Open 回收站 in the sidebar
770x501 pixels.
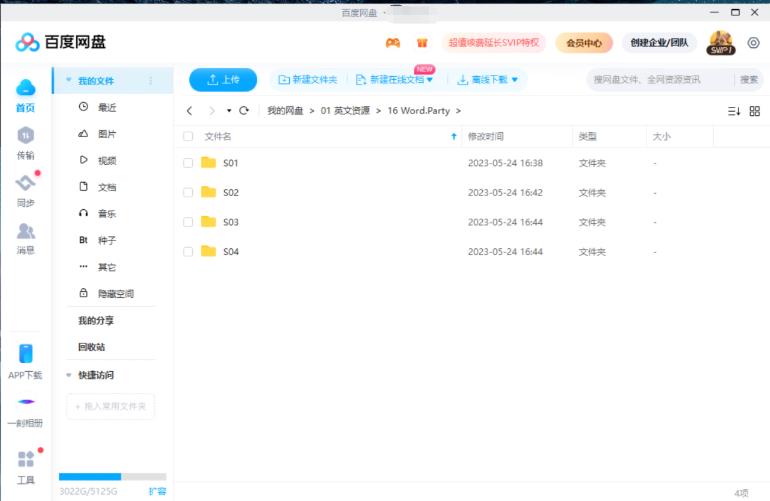tap(91, 347)
